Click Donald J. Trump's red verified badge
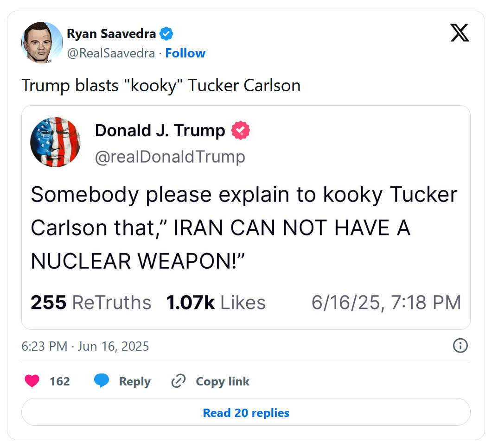492x448 pixels. (x=241, y=131)
